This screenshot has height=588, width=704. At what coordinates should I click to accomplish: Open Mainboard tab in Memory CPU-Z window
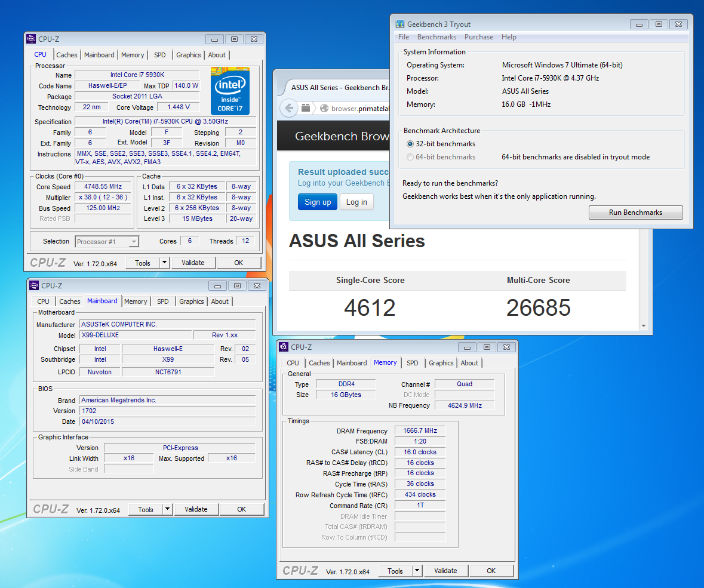(352, 363)
